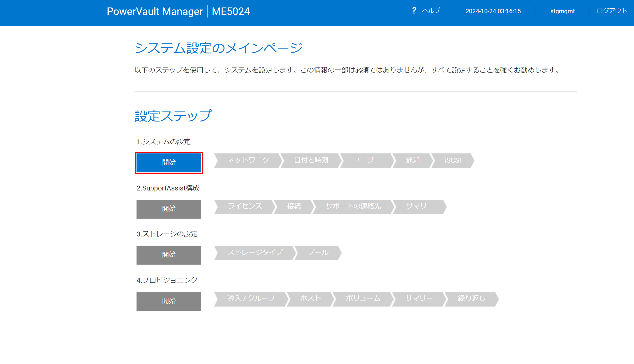Click the description paragraph starting 以下のステップを使用して

coord(347,70)
